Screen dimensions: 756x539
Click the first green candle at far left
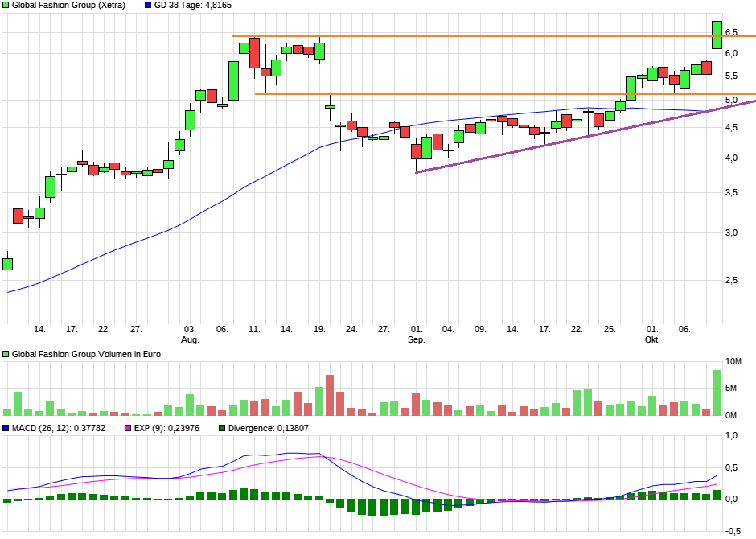tap(8, 264)
